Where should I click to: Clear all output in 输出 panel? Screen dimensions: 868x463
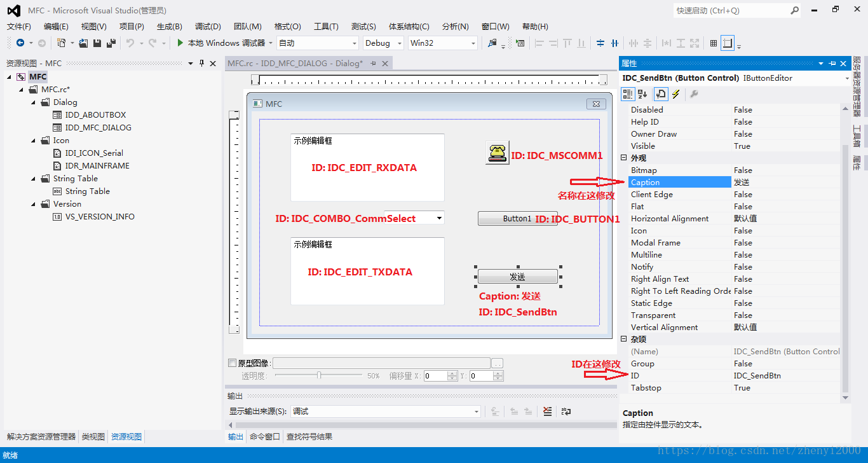tap(548, 411)
